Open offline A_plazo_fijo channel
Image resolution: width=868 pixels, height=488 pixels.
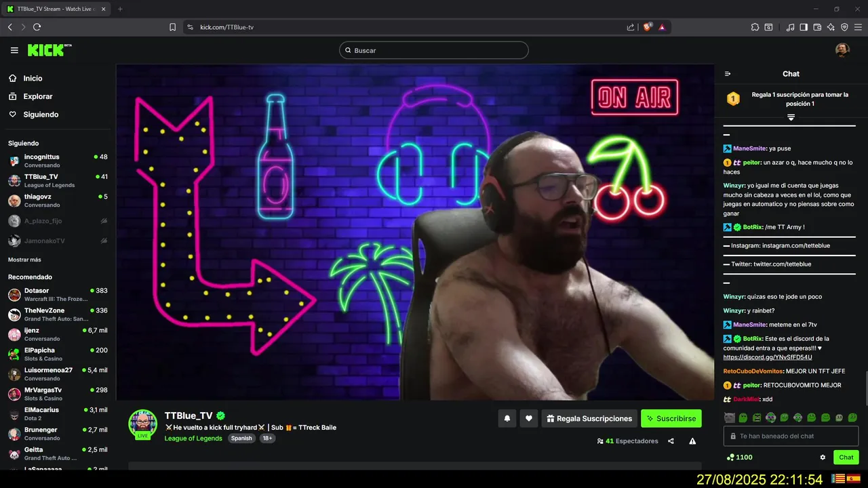[x=58, y=221]
